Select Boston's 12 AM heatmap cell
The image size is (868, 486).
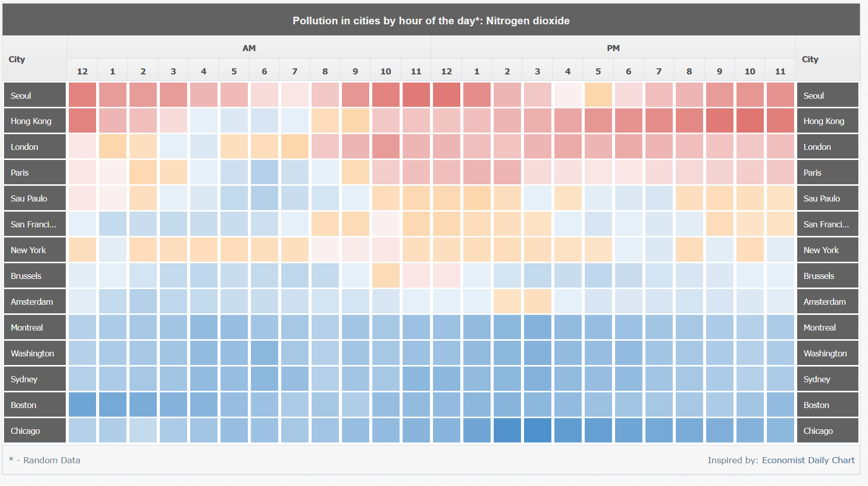(82, 404)
